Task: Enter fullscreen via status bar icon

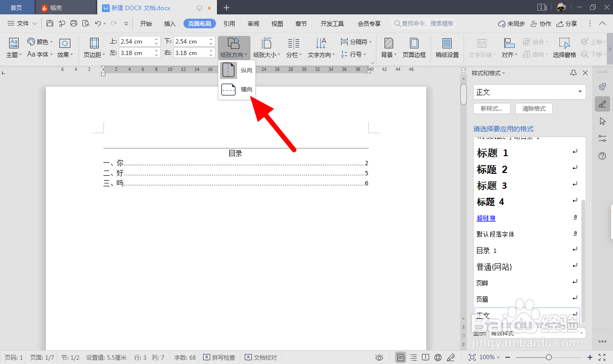Action: [602, 357]
